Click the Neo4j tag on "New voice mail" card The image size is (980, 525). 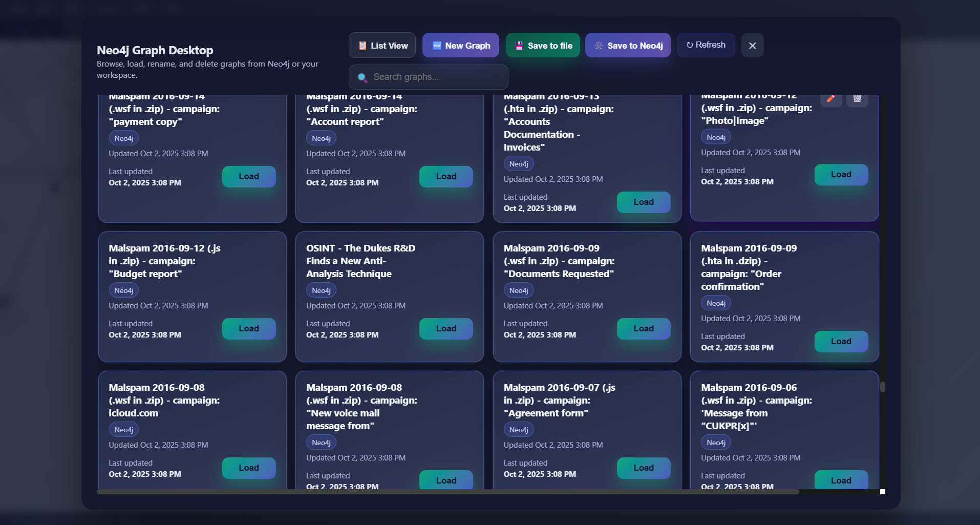[x=321, y=443]
